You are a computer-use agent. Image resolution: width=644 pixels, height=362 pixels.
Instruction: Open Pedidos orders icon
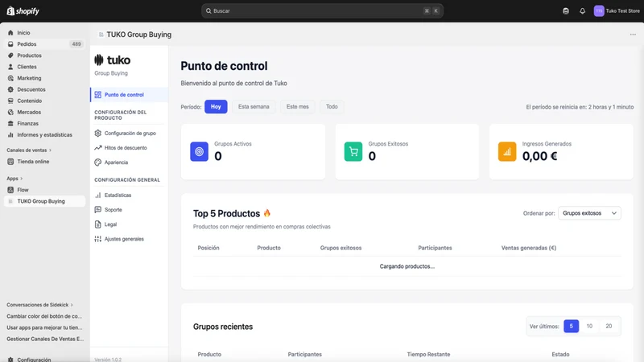tap(10, 44)
